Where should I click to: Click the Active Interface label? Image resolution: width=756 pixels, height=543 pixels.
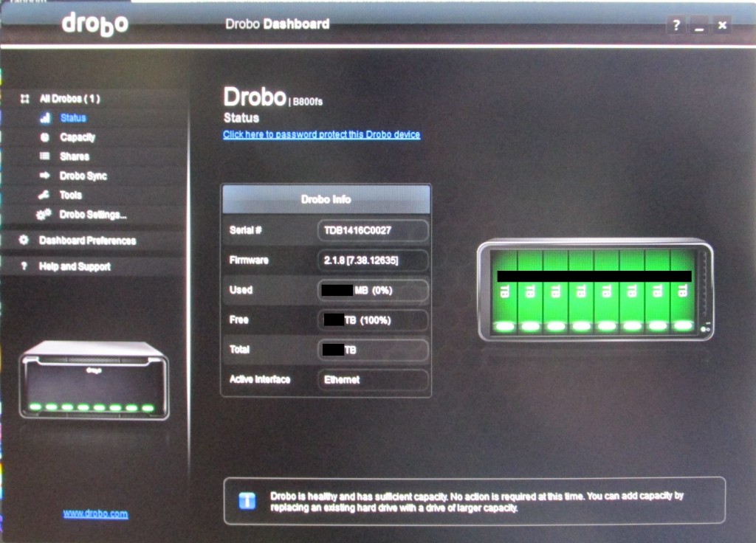[x=260, y=380]
